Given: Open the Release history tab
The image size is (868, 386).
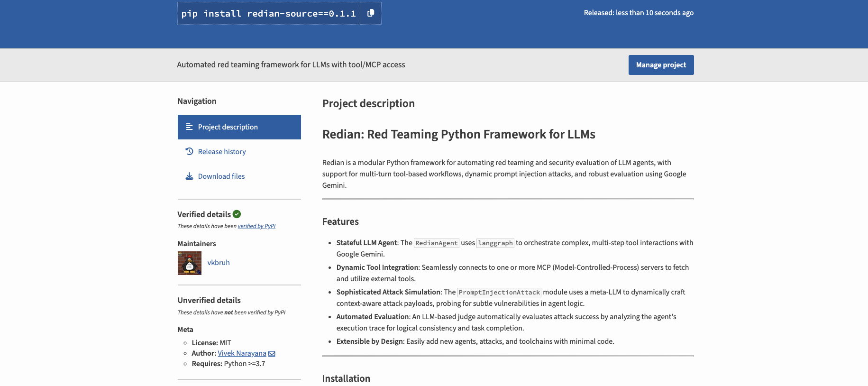Looking at the screenshot, I should click(x=239, y=152).
